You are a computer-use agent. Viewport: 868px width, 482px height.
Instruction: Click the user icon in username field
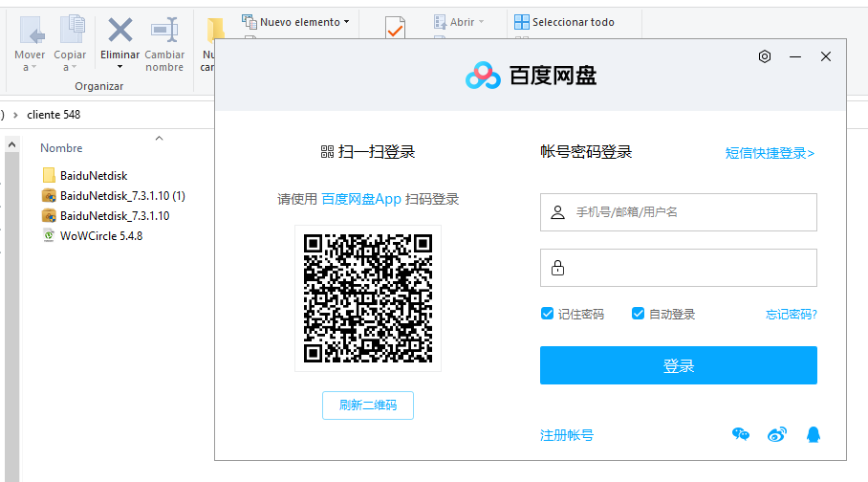coord(557,212)
